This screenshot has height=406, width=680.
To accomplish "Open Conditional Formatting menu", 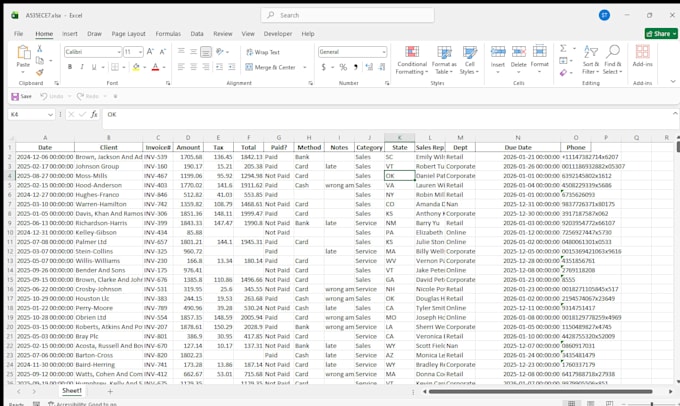I will [412, 60].
